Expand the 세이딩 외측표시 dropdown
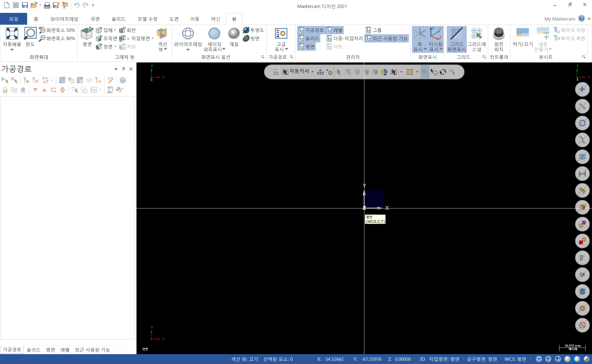592x364 pixels. [x=224, y=49]
